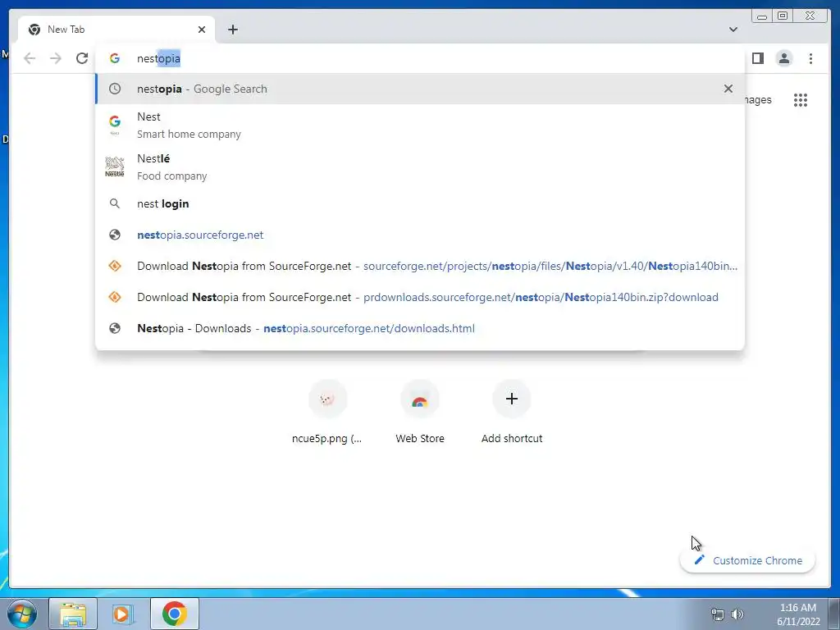This screenshot has width=840, height=630.
Task: Click the Add shortcut button
Action: (x=512, y=412)
